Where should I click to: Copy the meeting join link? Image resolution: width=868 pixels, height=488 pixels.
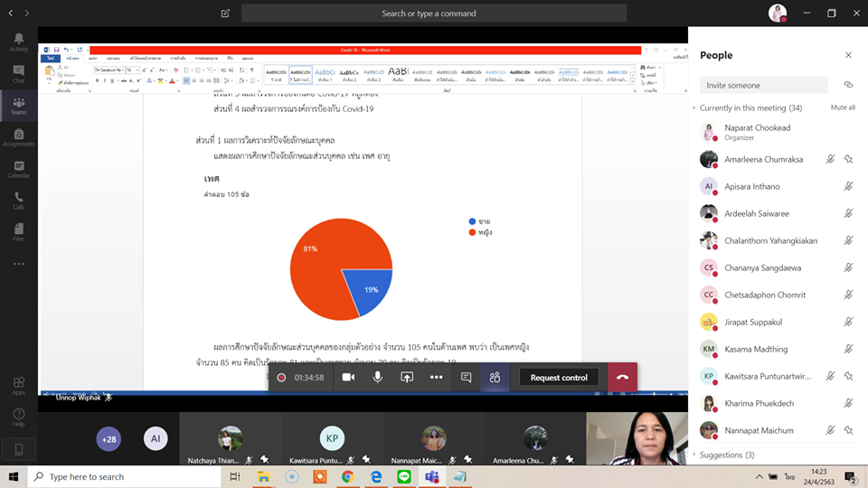(x=848, y=85)
